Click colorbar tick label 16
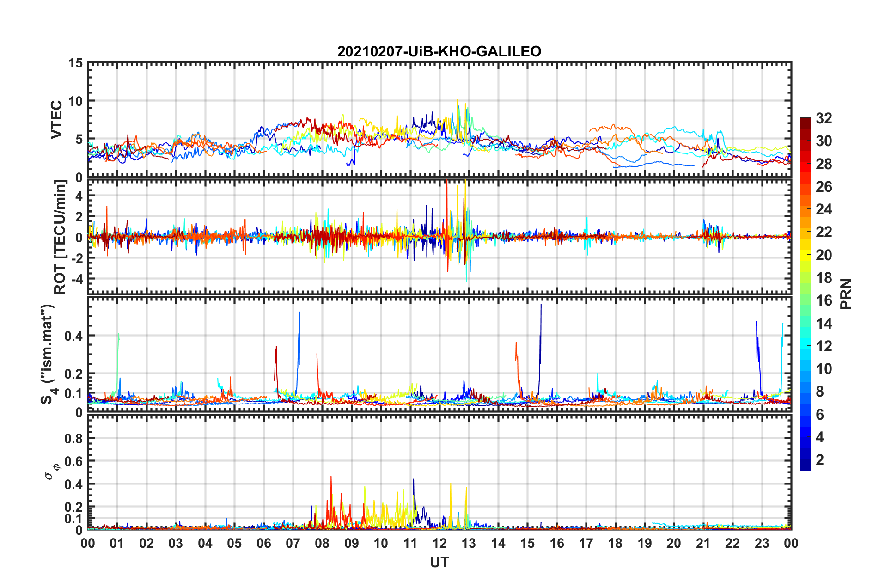 click(824, 300)
